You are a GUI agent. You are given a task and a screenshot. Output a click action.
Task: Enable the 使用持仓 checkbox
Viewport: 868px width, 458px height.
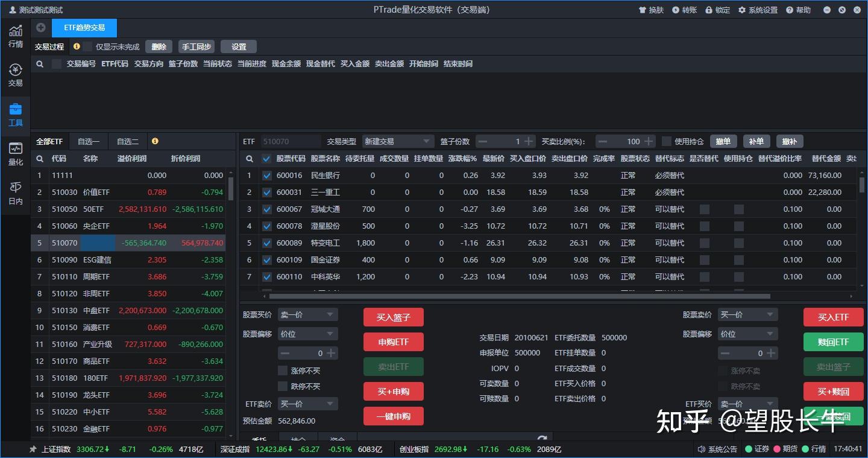(x=666, y=141)
